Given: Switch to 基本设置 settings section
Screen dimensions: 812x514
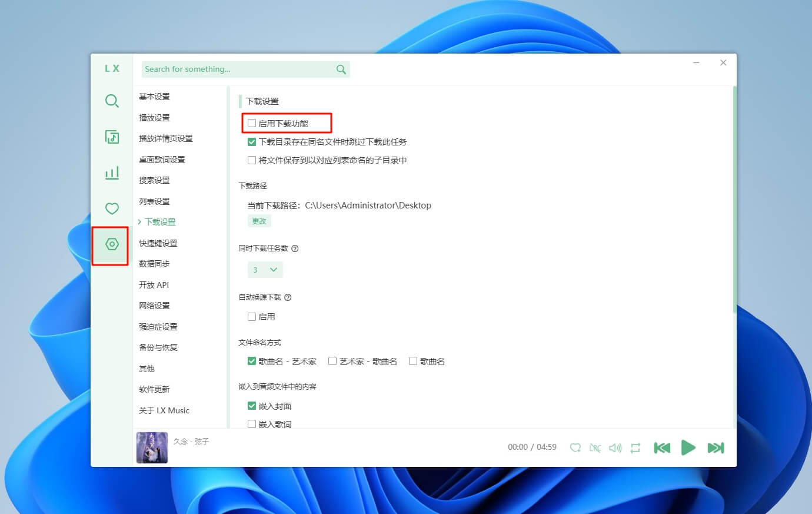Looking at the screenshot, I should coord(154,97).
